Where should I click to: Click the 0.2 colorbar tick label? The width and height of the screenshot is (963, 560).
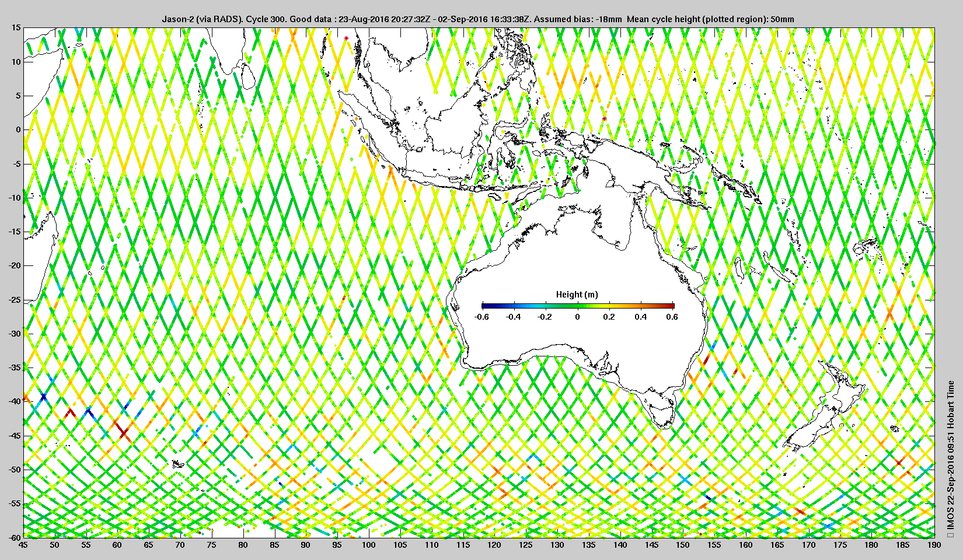click(609, 317)
